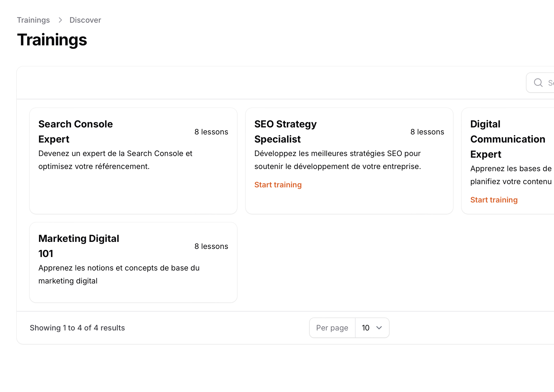Screen dimensions: 554x392
Task: Click the Per page label
Action: pyautogui.click(x=332, y=328)
